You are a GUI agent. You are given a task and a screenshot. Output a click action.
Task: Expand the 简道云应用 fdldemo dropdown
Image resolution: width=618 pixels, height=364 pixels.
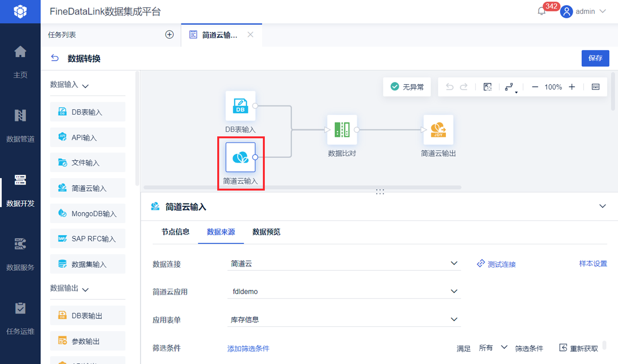pos(344,291)
